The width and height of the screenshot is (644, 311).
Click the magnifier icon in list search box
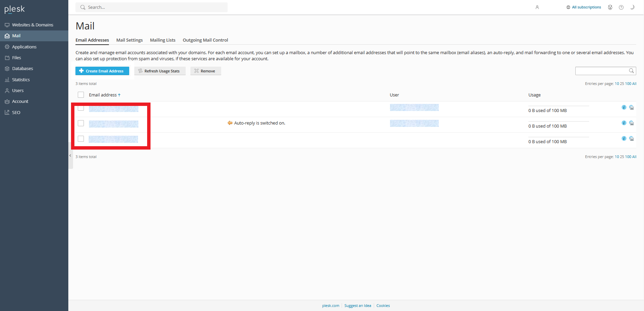(x=631, y=71)
